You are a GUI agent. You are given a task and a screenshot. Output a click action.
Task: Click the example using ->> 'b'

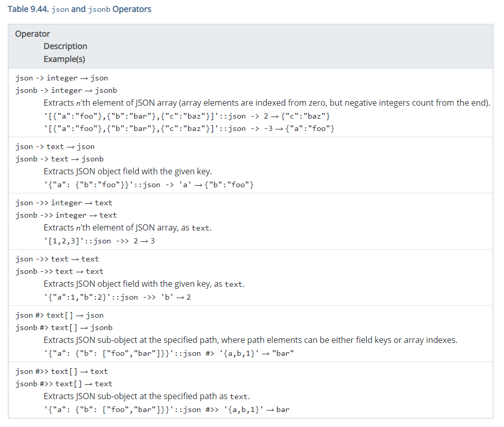(x=118, y=297)
